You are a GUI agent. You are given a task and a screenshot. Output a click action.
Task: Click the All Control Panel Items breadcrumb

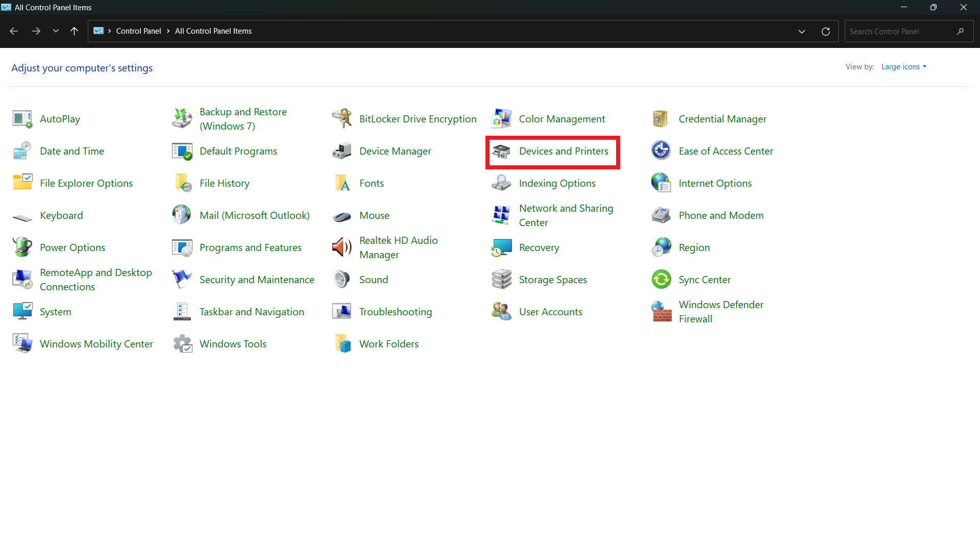click(x=213, y=31)
